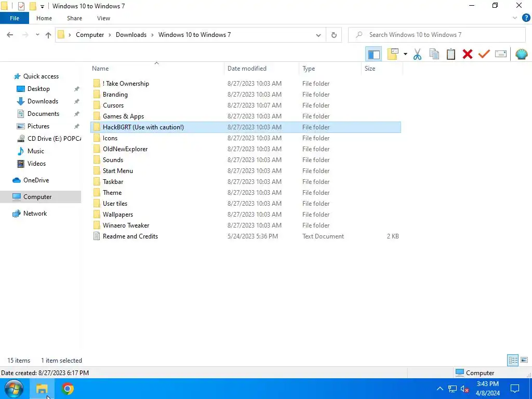Image resolution: width=532 pixels, height=399 pixels.
Task: Click the orange checkmark Properties icon
Action: pos(484,54)
